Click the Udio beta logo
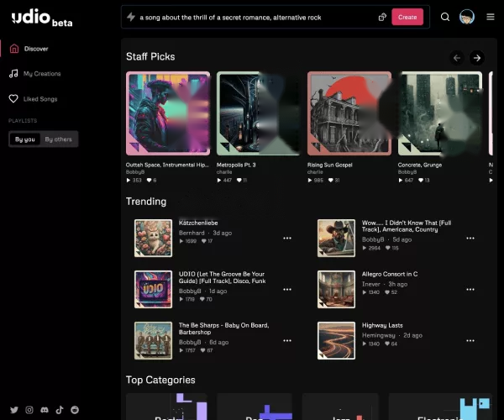504x420 pixels. [x=42, y=18]
